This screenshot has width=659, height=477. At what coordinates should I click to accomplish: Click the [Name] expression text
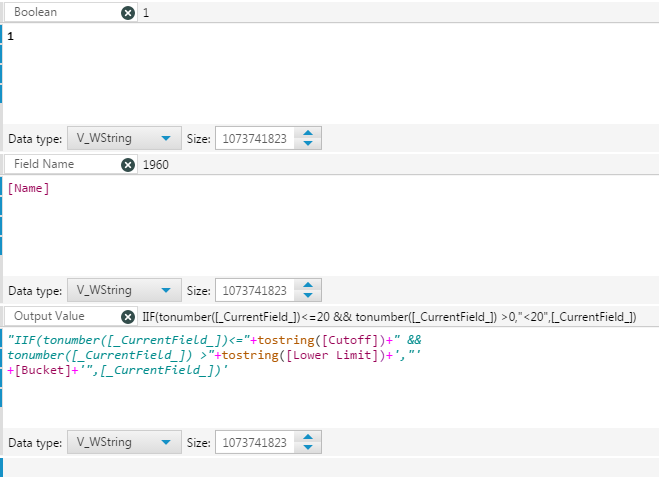[28, 188]
